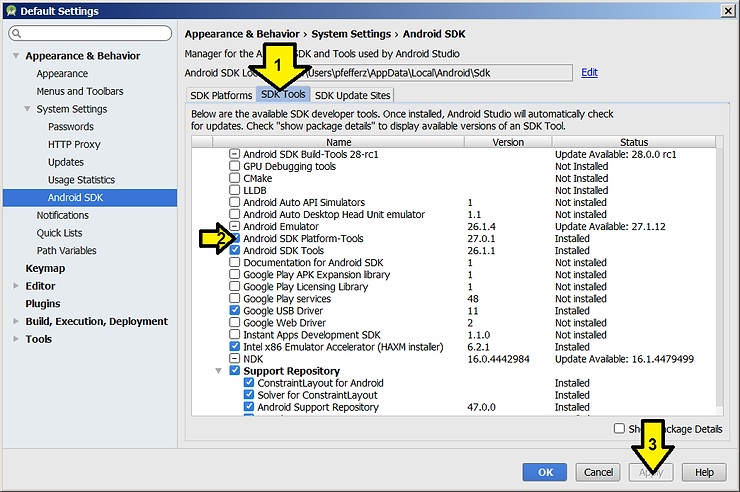
Task: Check the LLDB checkbox
Action: pyautogui.click(x=235, y=190)
